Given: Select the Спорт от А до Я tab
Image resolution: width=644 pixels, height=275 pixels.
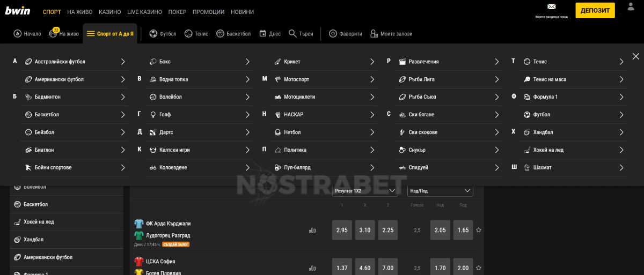Looking at the screenshot, I should coord(110,34).
